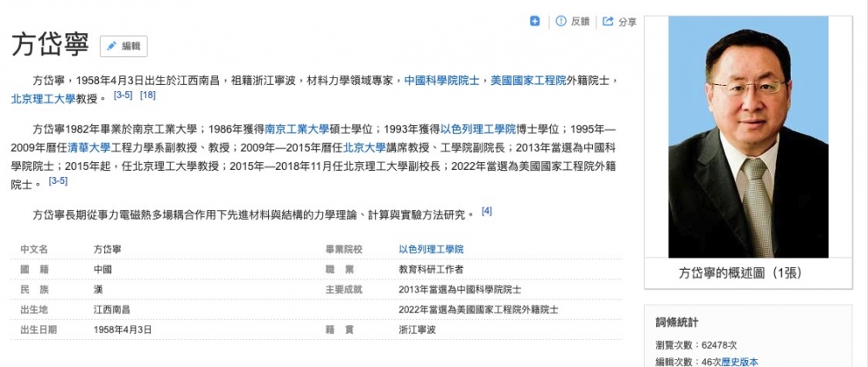Select the page title 方岱寧
This screenshot has width=868, height=367.
tap(49, 45)
